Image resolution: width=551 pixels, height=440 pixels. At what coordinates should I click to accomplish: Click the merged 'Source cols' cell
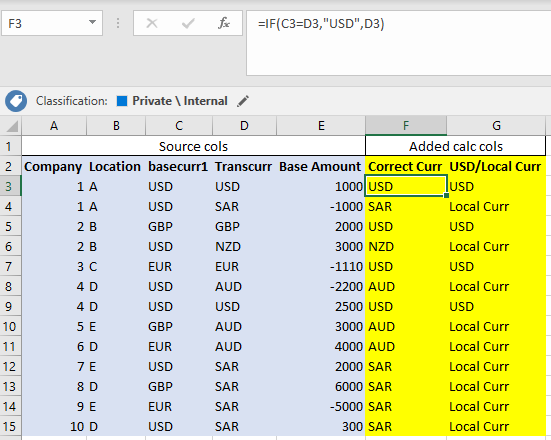[193, 146]
